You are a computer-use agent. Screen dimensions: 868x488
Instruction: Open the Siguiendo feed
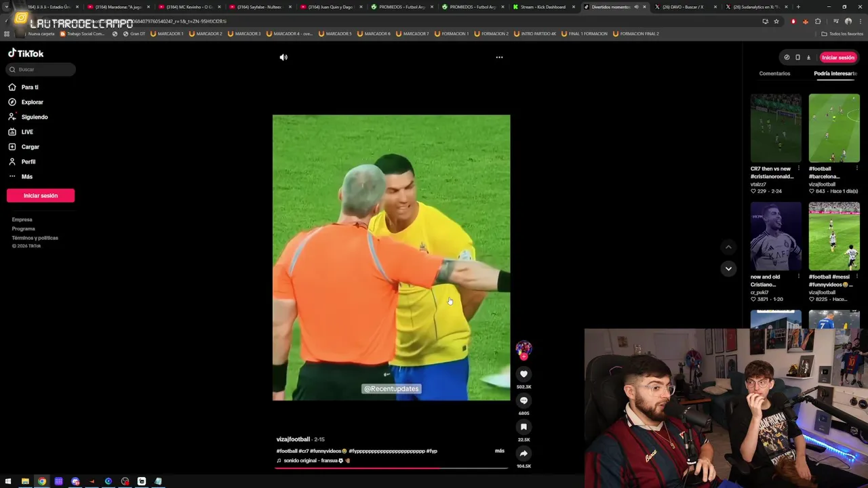point(34,117)
